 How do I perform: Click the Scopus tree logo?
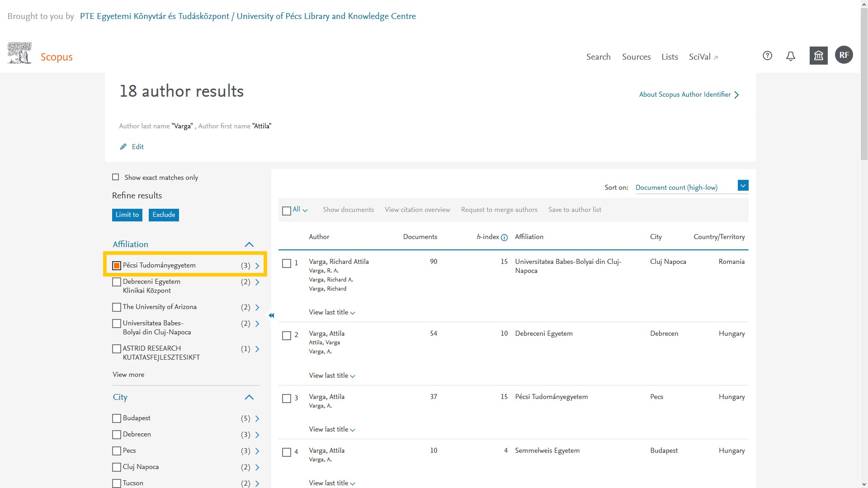[x=19, y=53]
